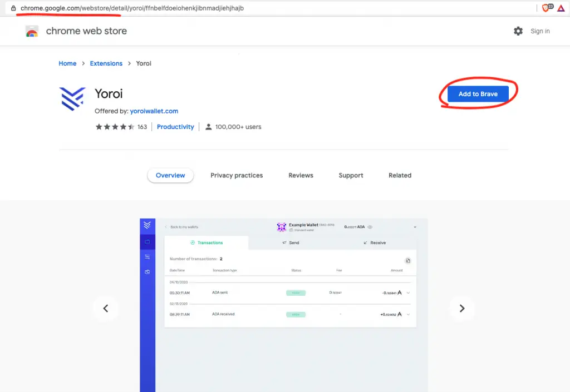
Task: Show previous screenshot with left arrow
Action: tap(105, 308)
